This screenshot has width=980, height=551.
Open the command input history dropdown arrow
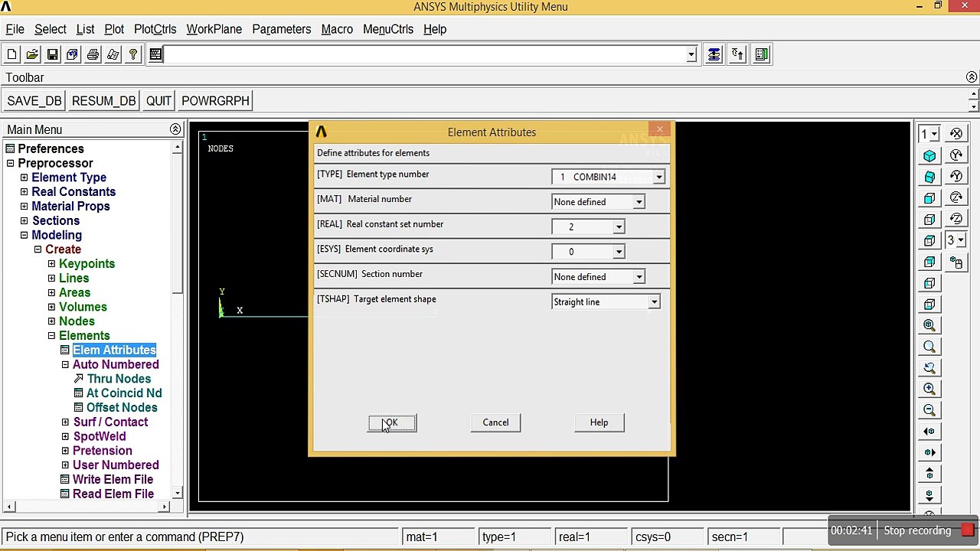pos(691,54)
